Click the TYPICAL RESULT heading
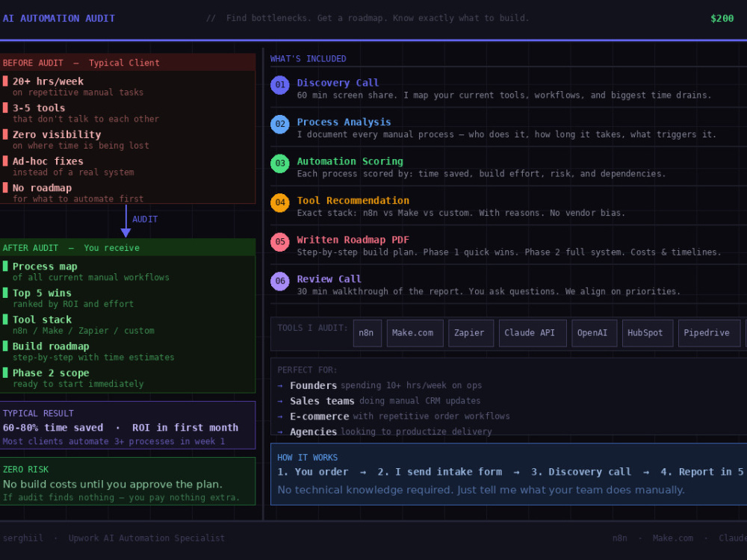The image size is (747, 560). click(x=38, y=414)
